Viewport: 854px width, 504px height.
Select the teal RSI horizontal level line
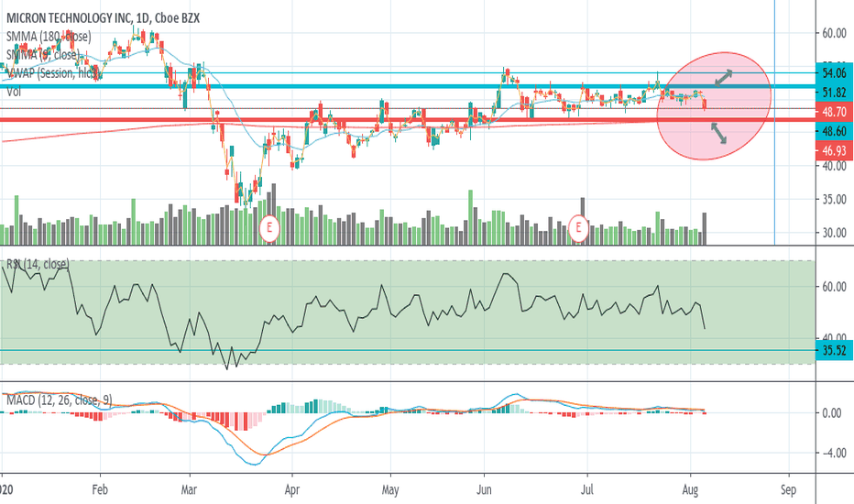click(x=408, y=350)
